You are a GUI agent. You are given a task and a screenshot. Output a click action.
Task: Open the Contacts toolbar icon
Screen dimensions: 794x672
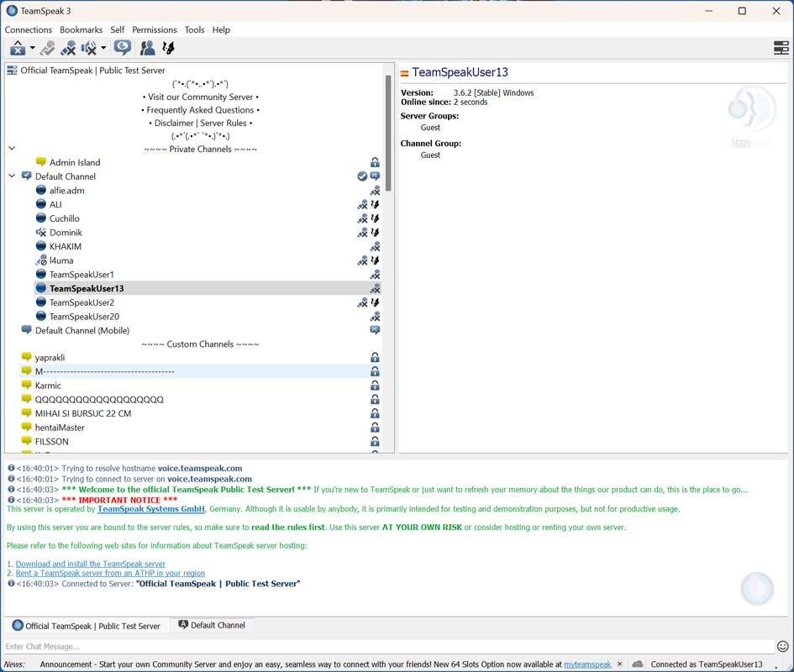pyautogui.click(x=147, y=49)
